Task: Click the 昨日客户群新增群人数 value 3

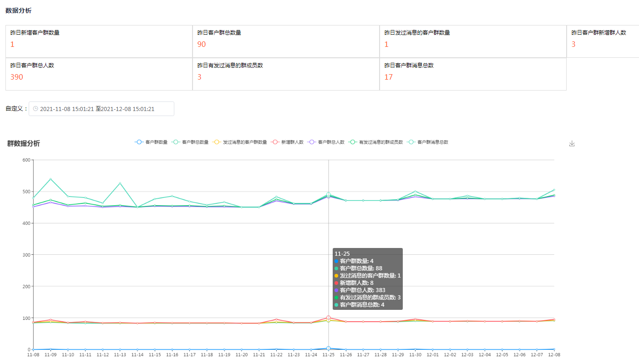Action: (x=573, y=44)
